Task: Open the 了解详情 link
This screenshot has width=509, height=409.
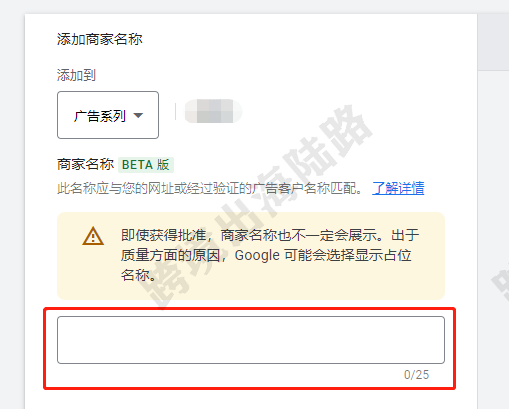Action: [398, 188]
